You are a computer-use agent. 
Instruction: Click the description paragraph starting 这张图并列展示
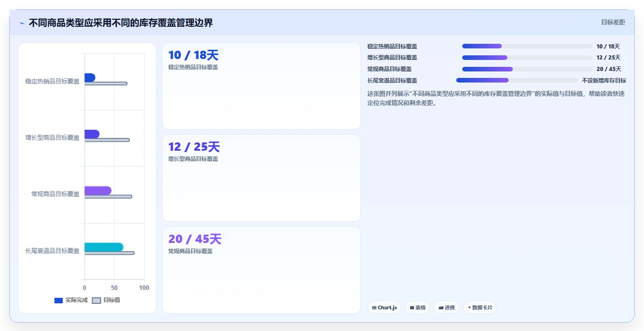(x=496, y=98)
